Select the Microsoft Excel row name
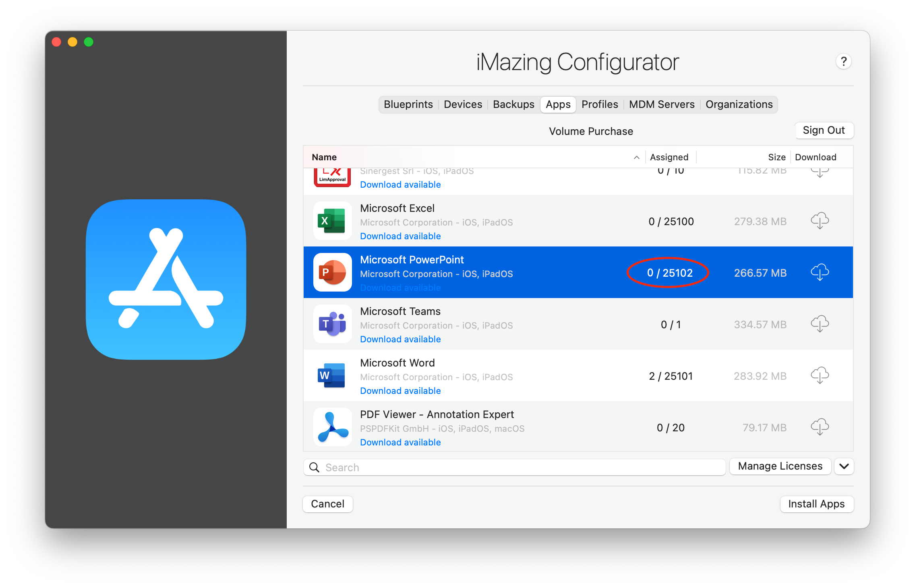915x588 pixels. tap(397, 208)
